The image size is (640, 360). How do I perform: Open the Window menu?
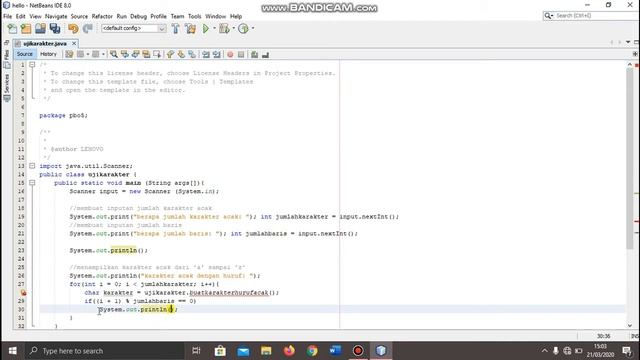pyautogui.click(x=216, y=16)
